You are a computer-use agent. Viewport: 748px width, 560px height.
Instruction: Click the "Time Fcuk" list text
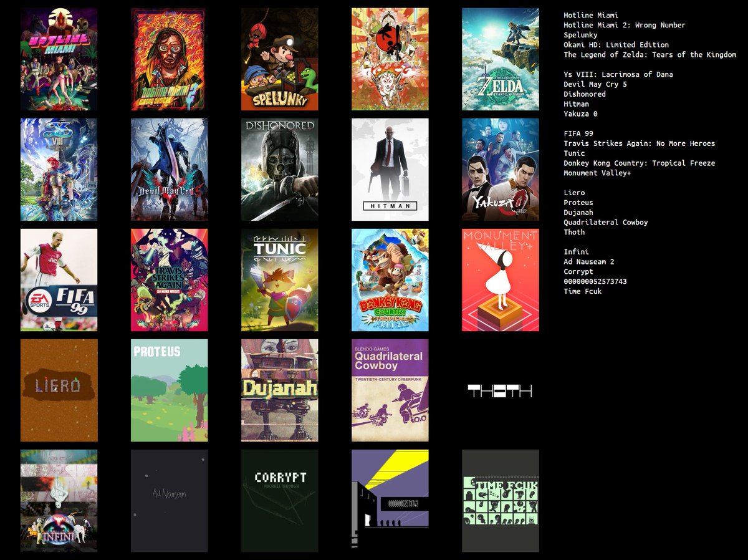click(583, 292)
